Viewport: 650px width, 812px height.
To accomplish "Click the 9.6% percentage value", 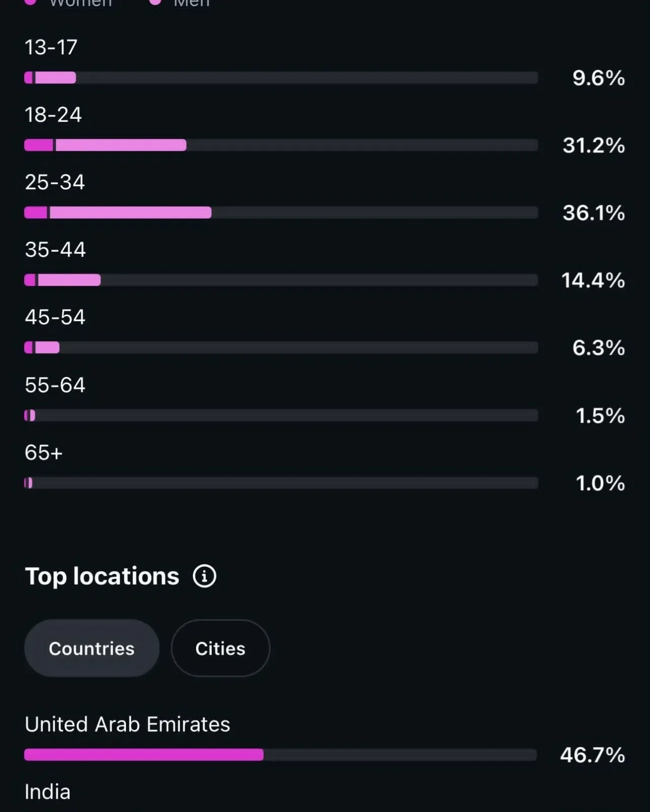I will click(x=599, y=78).
